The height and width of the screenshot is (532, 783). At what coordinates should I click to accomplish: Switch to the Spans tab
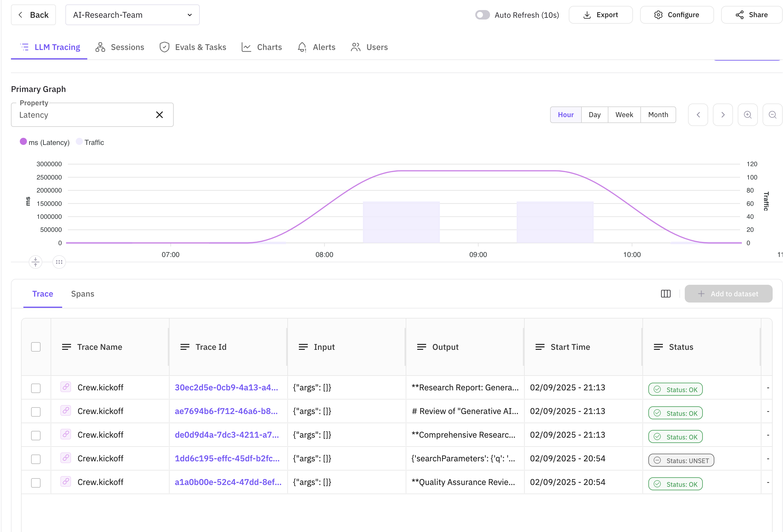[x=83, y=294]
